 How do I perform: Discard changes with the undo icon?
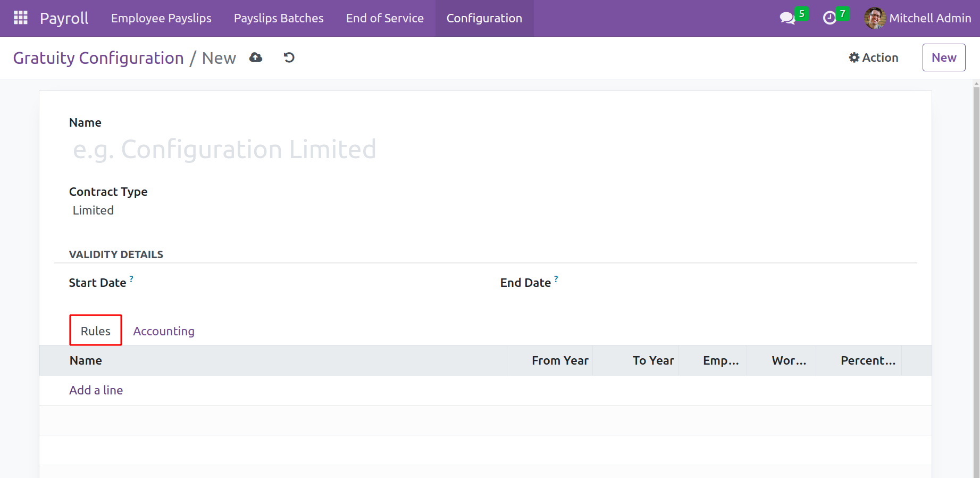289,57
